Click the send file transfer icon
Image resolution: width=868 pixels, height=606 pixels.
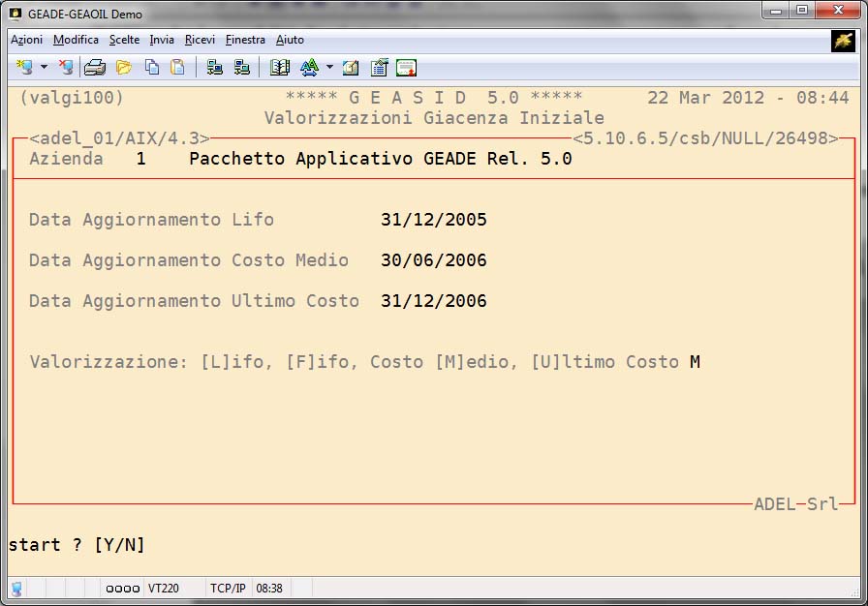[215, 68]
